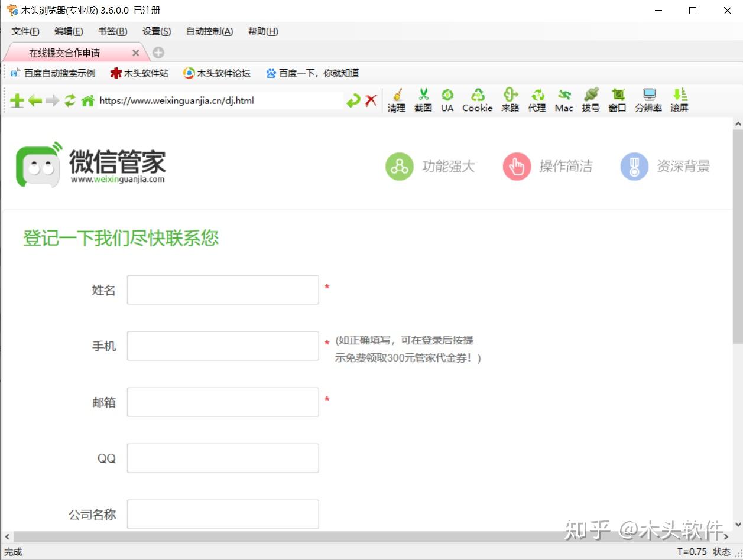Click the 状态 status bar entry
The image size is (743, 560).
tap(722, 552)
